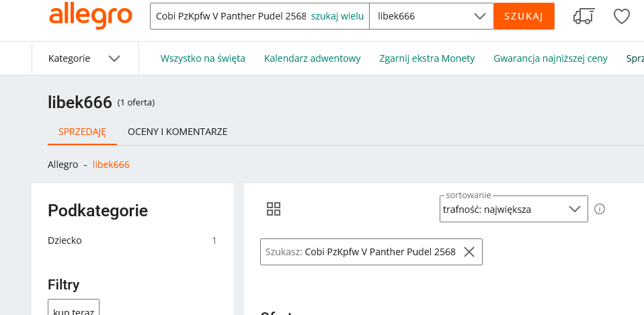Open the libek666 search scope dropdown

(431, 16)
